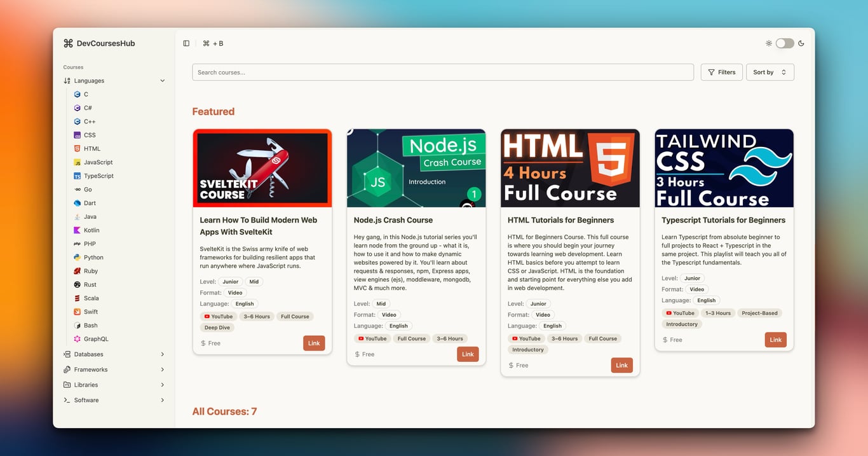Expand the Libraries section
The image size is (868, 456).
click(x=114, y=385)
